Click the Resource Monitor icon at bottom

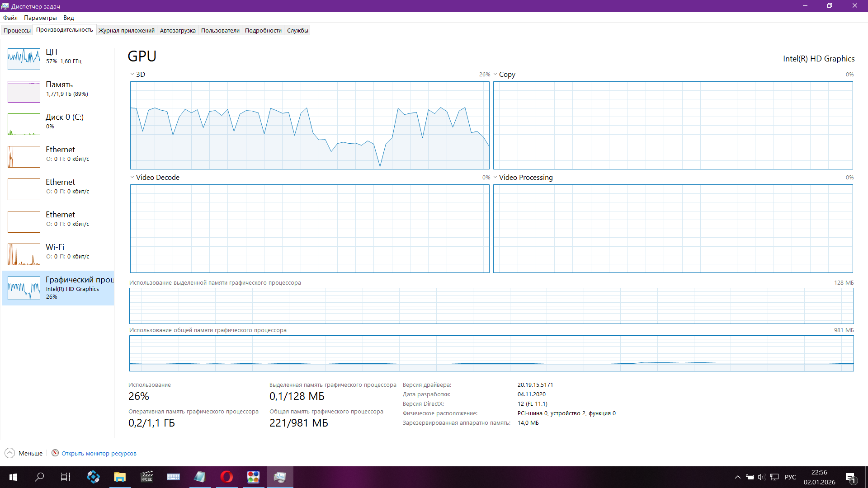[x=55, y=453]
